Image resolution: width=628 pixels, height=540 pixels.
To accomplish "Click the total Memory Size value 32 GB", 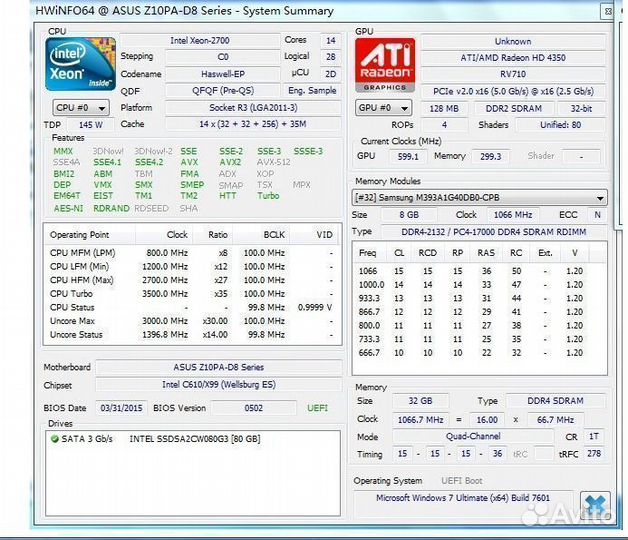I will coord(420,401).
